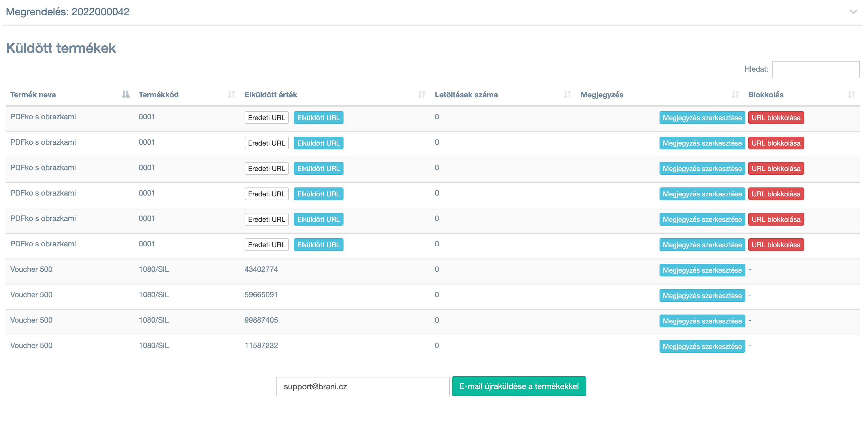Sort by Blokkolás column sort arrows
The width and height of the screenshot is (868, 424).
coord(852,94)
